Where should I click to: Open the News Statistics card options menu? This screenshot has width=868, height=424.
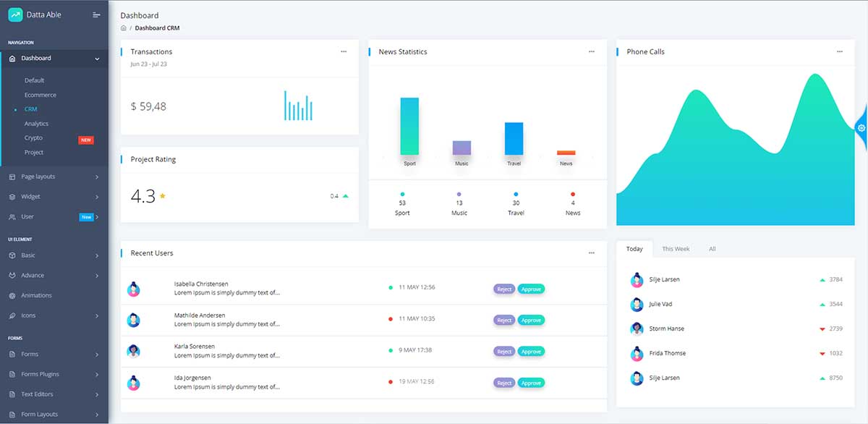[592, 51]
